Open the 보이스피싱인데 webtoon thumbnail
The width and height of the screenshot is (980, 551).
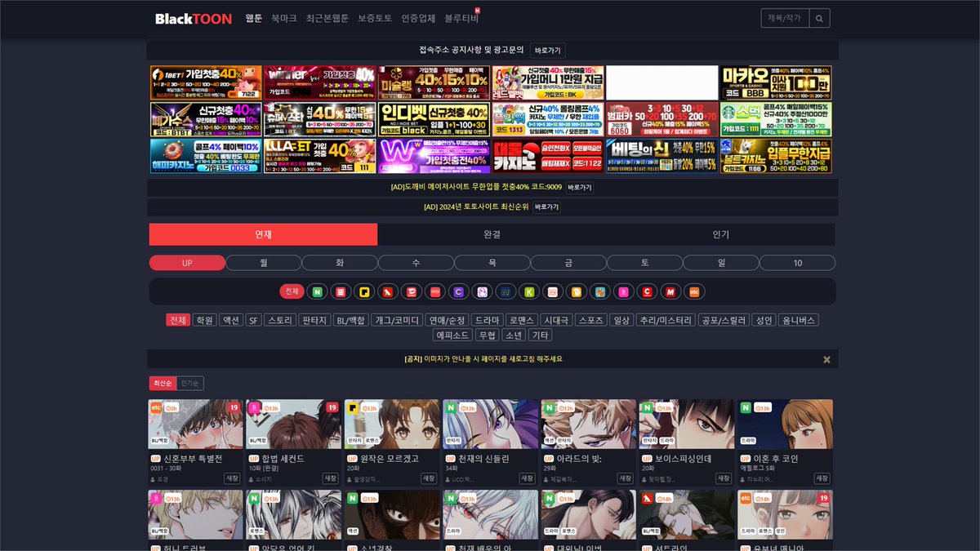[x=686, y=424]
